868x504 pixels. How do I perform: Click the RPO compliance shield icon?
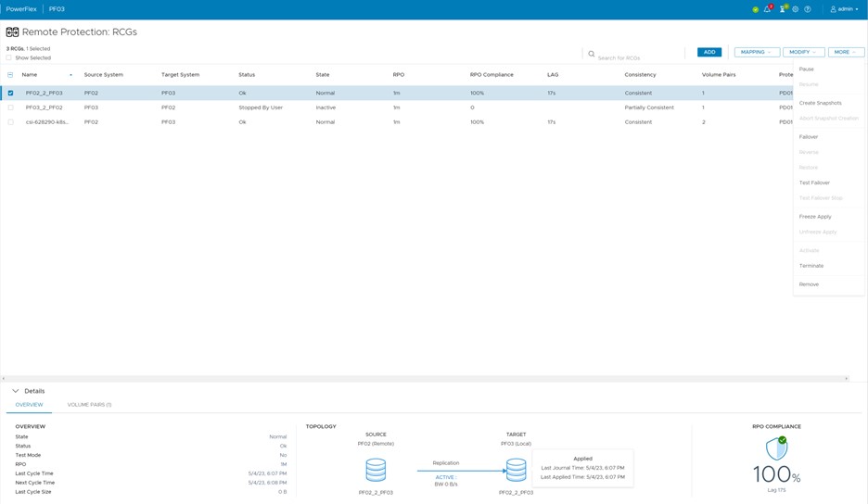tap(776, 448)
